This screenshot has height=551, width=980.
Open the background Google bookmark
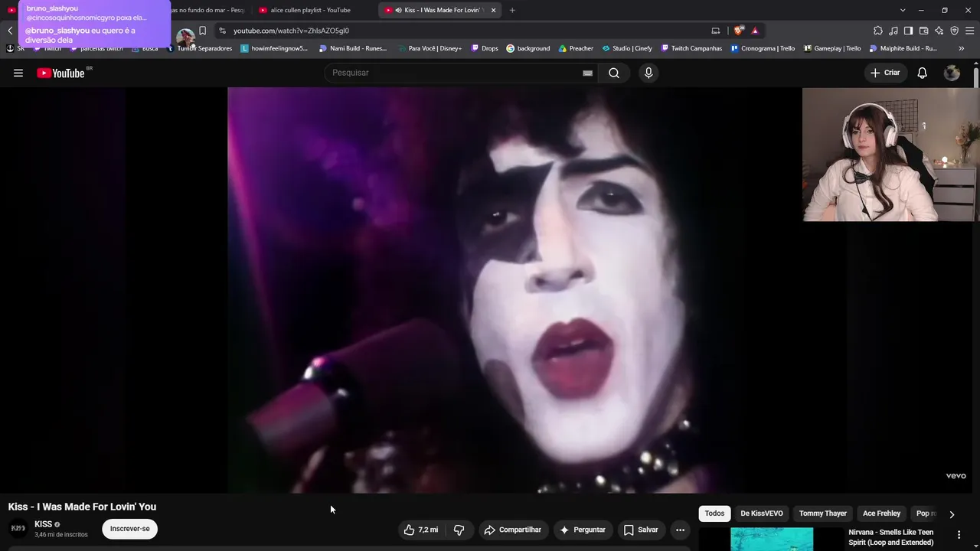(x=528, y=48)
